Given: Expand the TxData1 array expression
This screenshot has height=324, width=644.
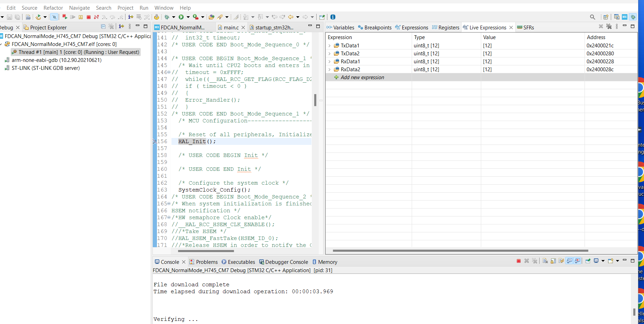Looking at the screenshot, I should click(x=329, y=46).
